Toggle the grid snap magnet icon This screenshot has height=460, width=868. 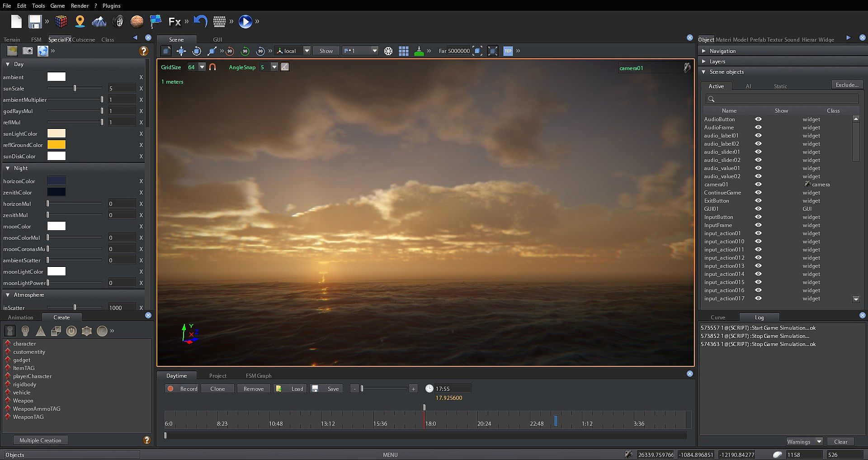pyautogui.click(x=212, y=67)
